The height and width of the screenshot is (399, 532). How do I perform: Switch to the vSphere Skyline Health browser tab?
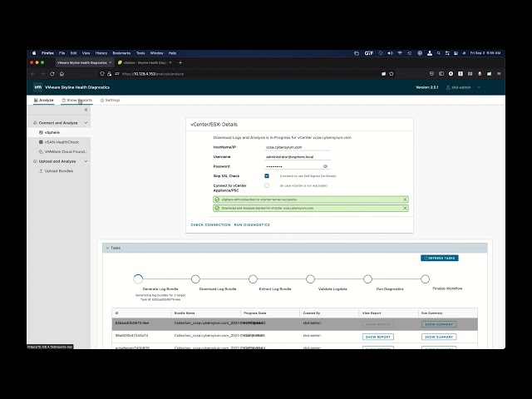click(x=144, y=63)
